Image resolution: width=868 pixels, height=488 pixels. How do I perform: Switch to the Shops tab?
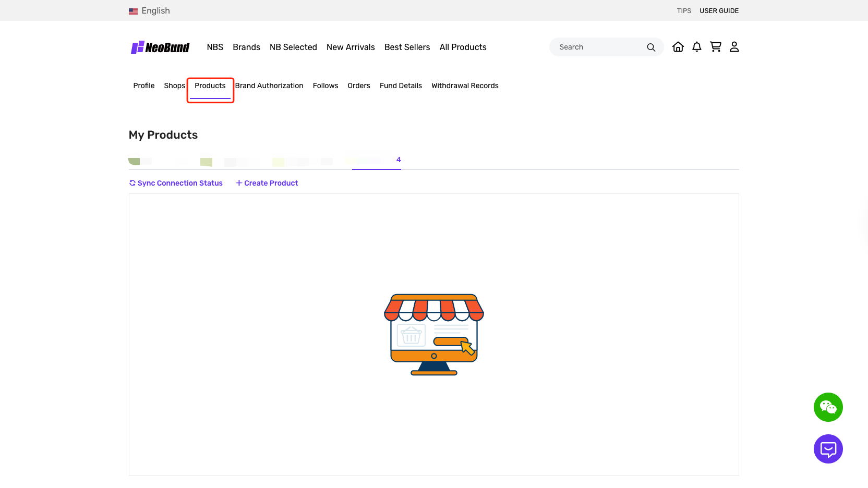(174, 86)
